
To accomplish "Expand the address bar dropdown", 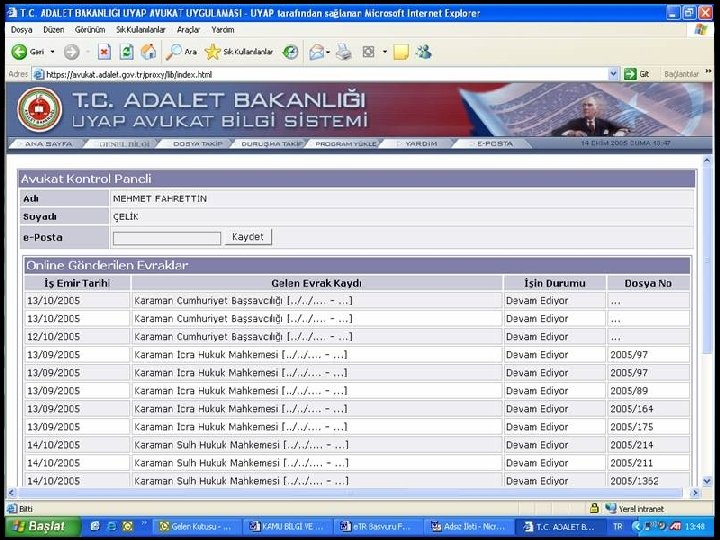I will pyautogui.click(x=613, y=74).
